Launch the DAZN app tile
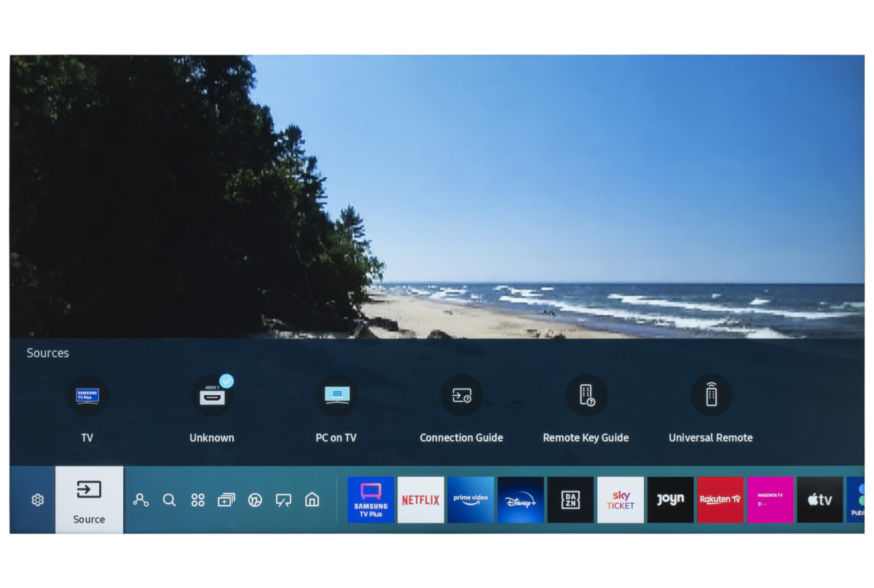Viewport: 874px width, 588px height. tap(570, 500)
